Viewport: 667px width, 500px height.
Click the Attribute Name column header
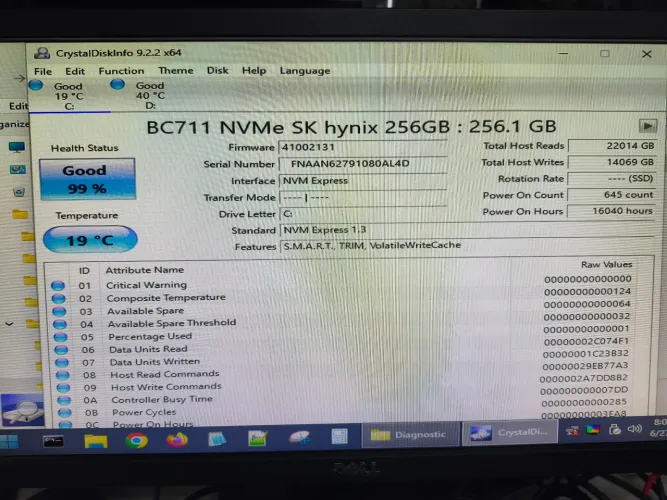tap(145, 270)
